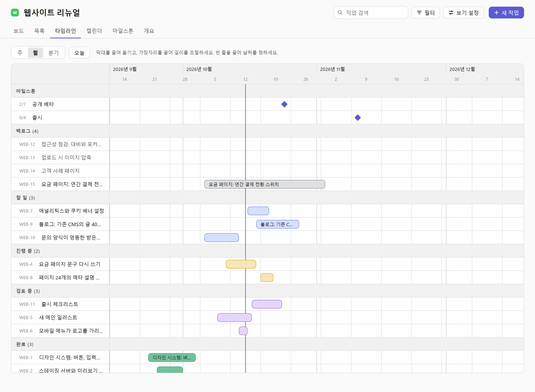Select the blue WEB-7 애널리틱스 bar
The width and height of the screenshot is (535, 392).
point(258,211)
